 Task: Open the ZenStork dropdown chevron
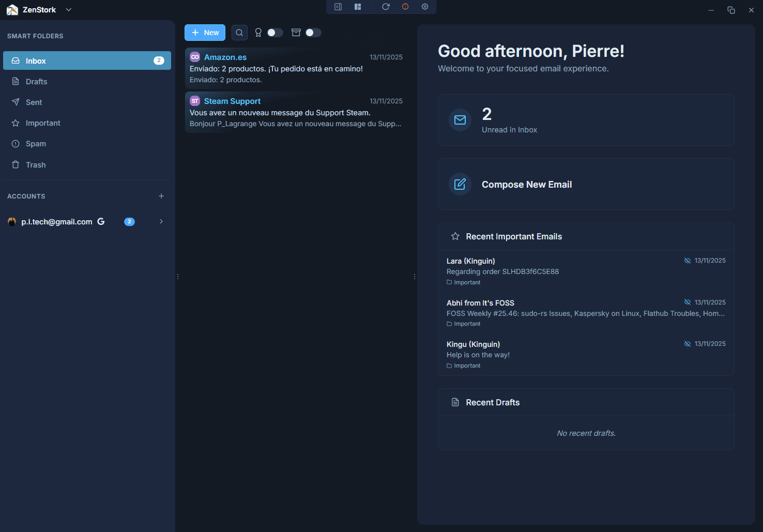coord(68,9)
